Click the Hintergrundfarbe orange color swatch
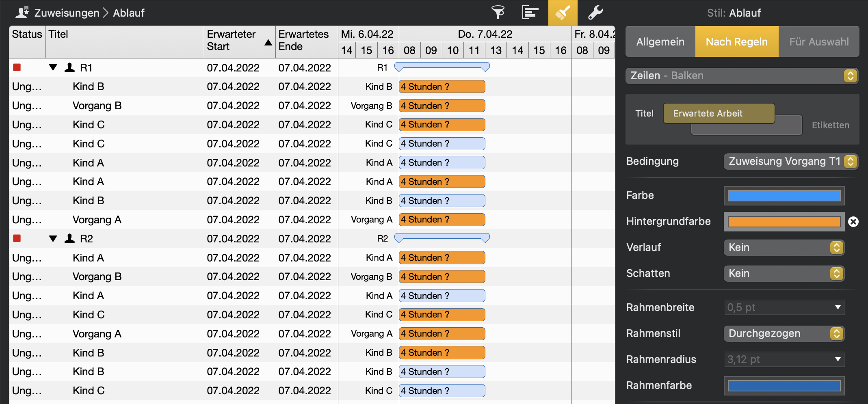 [784, 222]
